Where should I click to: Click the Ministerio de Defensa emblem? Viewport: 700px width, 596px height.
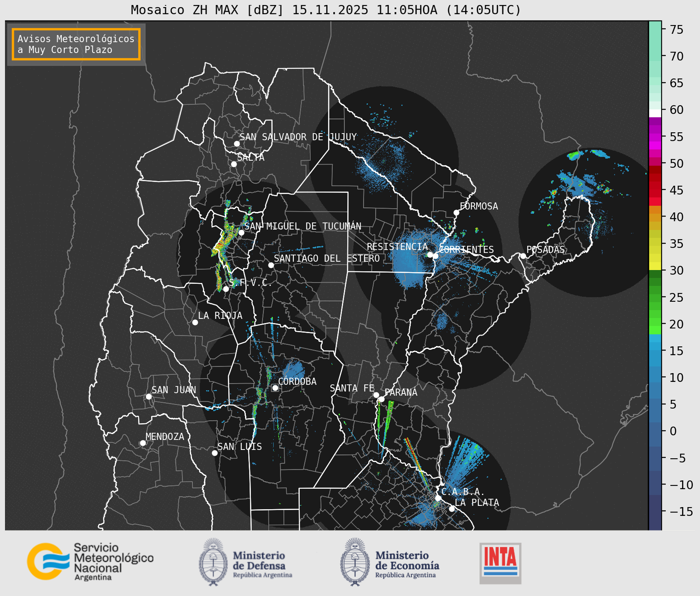click(x=213, y=561)
